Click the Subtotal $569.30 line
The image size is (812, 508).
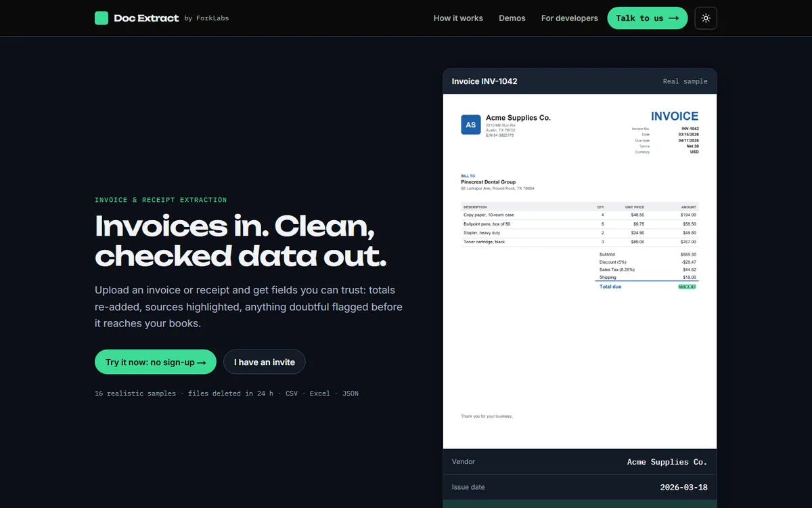[x=648, y=255]
